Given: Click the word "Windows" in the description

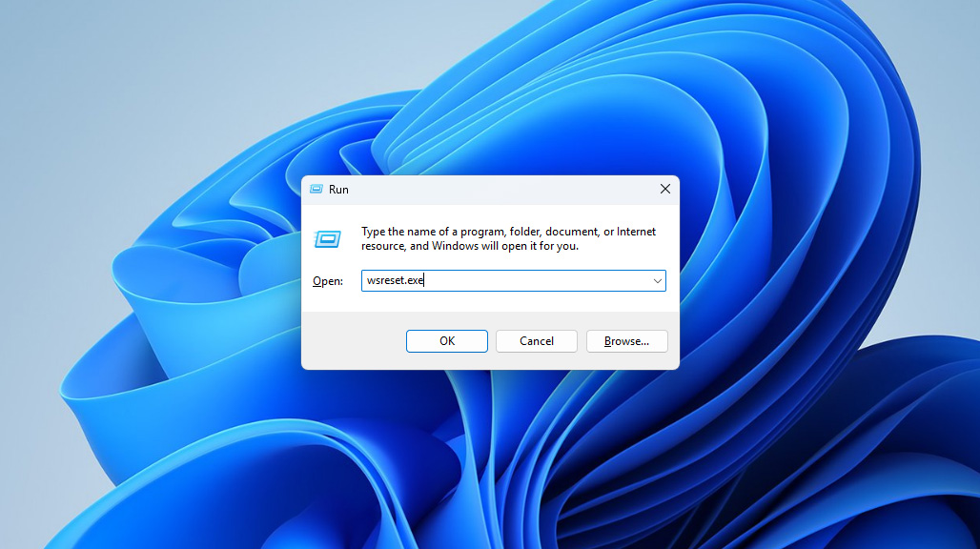Looking at the screenshot, I should [x=454, y=246].
